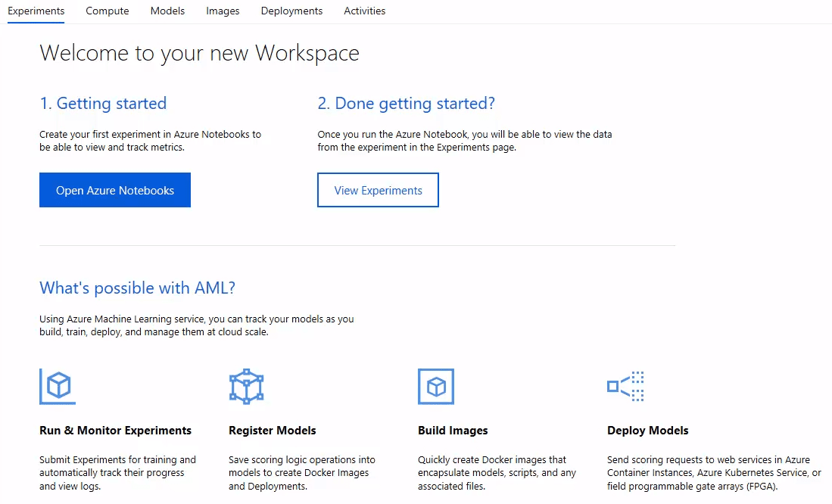Select the Register Models heading
Image resolution: width=832 pixels, height=504 pixels.
click(x=273, y=431)
